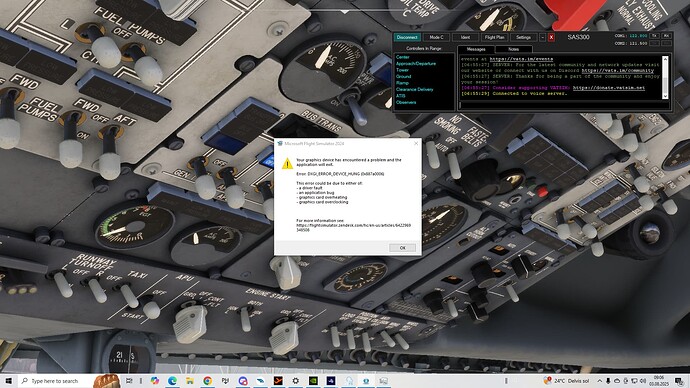Click the yellow warning icon in the dialog
This screenshot has width=690, height=388.
[x=287, y=164]
